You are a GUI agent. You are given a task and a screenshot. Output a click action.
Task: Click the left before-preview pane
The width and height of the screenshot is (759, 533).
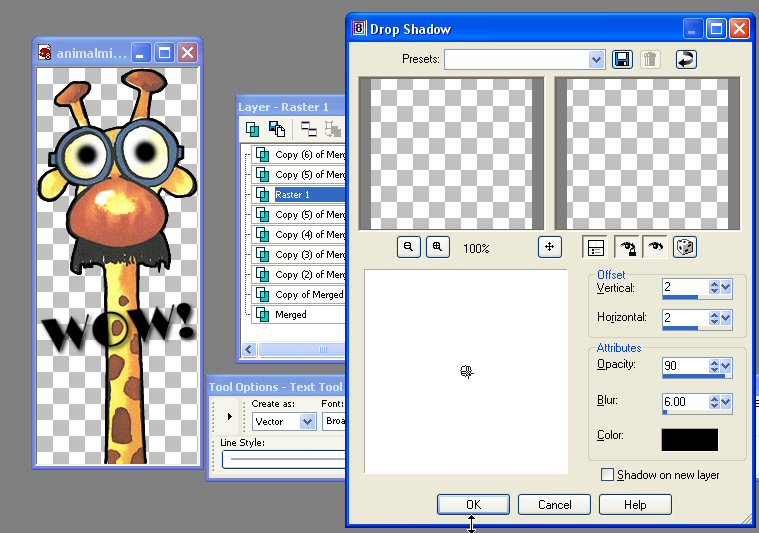pyautogui.click(x=451, y=153)
